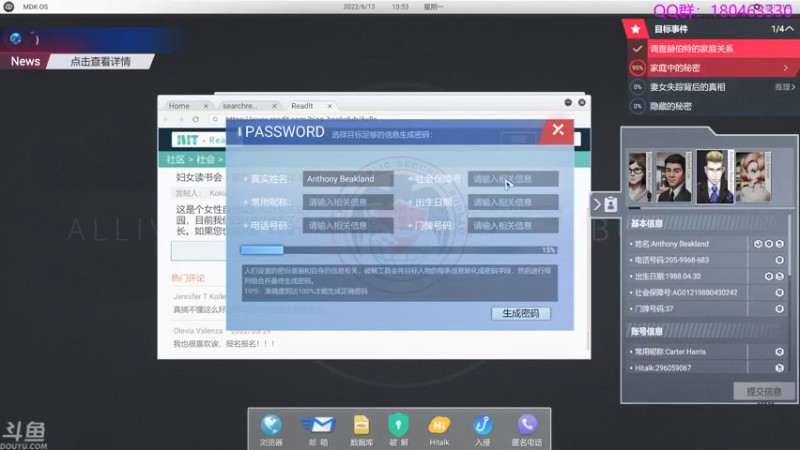
Task: Select the 妻女失踪背后的真相 objective
Action: [x=714, y=87]
